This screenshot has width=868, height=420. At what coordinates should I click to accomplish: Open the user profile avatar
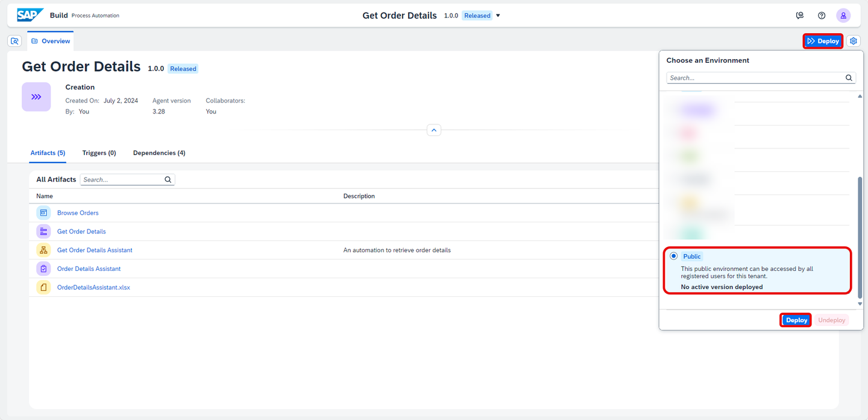(x=843, y=16)
